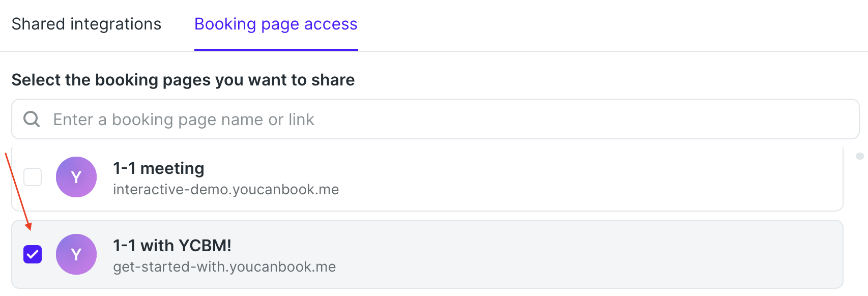Check the 1-1 meeting checkbox
Image resolution: width=868 pixels, height=296 pixels.
33,177
